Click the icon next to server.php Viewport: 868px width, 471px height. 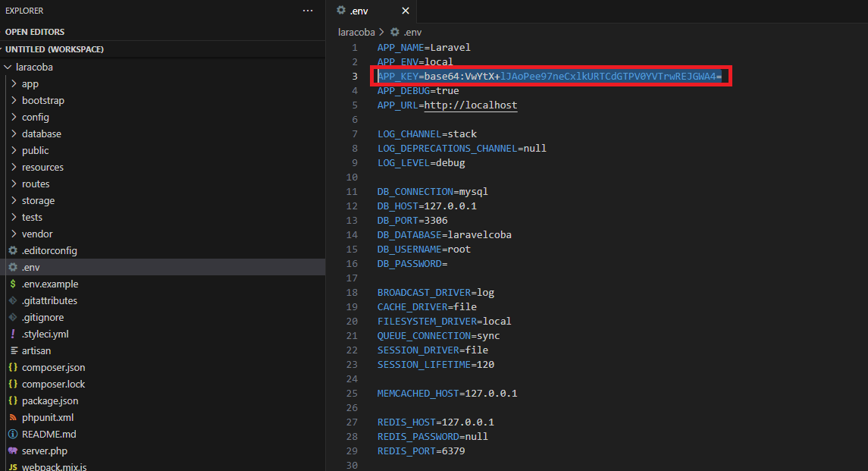pyautogui.click(x=14, y=451)
